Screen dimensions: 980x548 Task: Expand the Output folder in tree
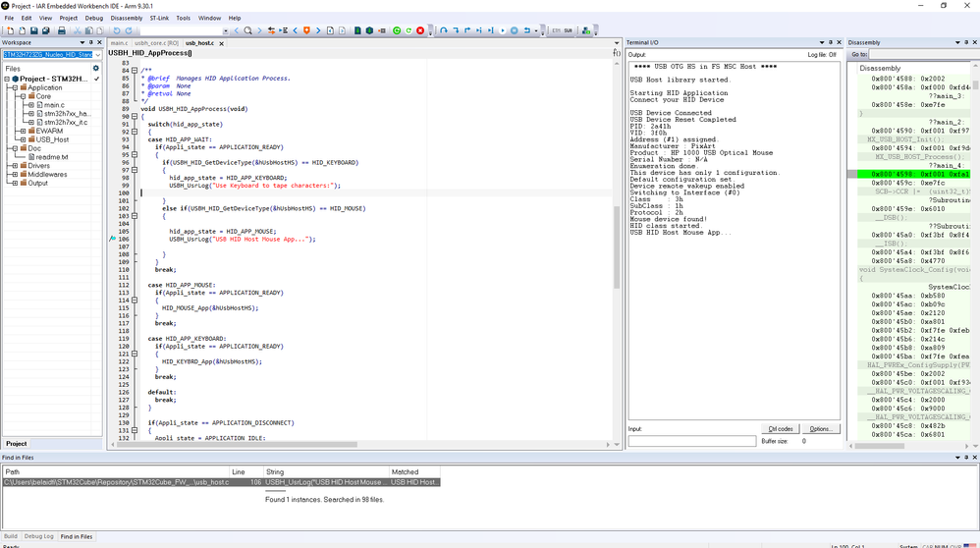[x=15, y=184]
